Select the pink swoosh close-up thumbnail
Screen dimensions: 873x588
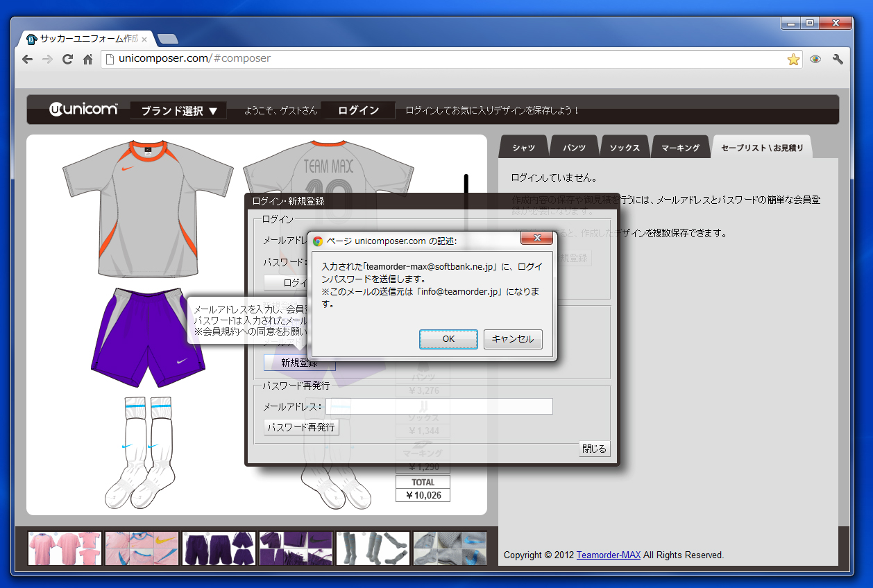[x=142, y=548]
